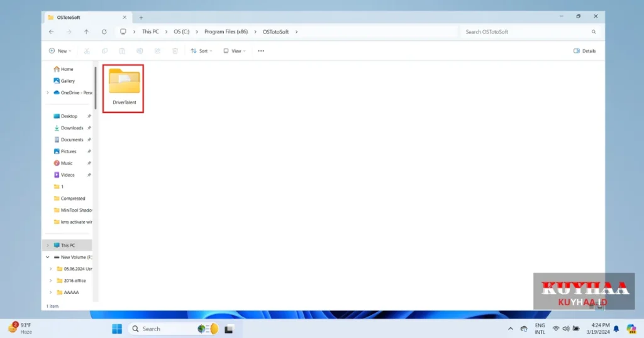Click the battery tray icon
The height and width of the screenshot is (338, 644).
point(576,329)
